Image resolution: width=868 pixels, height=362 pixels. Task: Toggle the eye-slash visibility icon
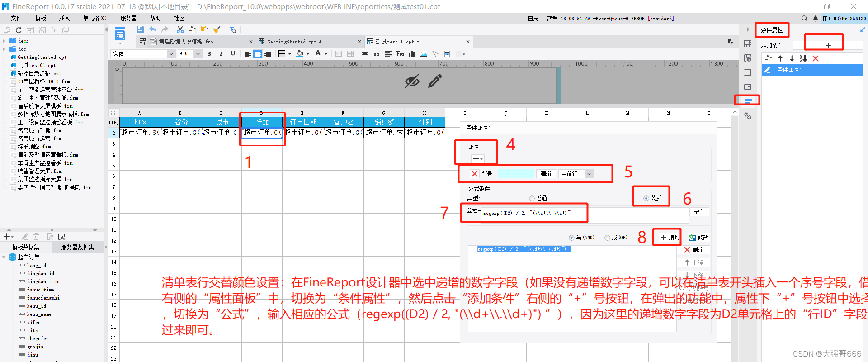tap(412, 81)
